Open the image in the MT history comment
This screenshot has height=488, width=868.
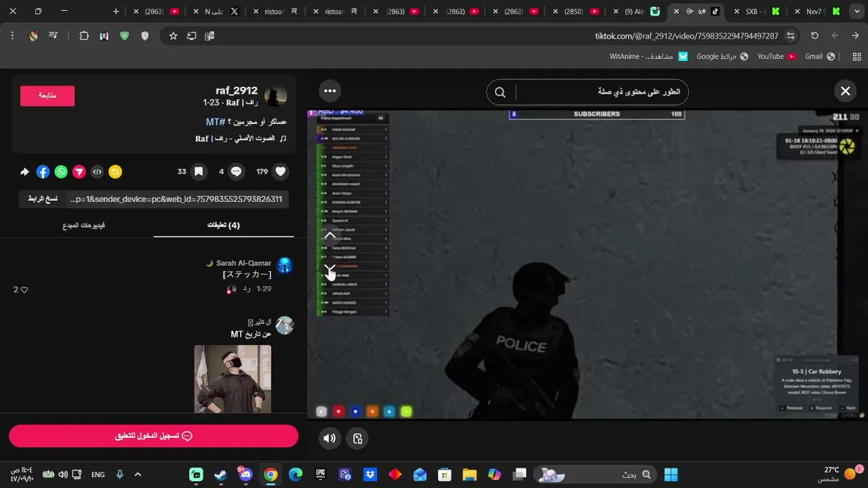tap(233, 378)
